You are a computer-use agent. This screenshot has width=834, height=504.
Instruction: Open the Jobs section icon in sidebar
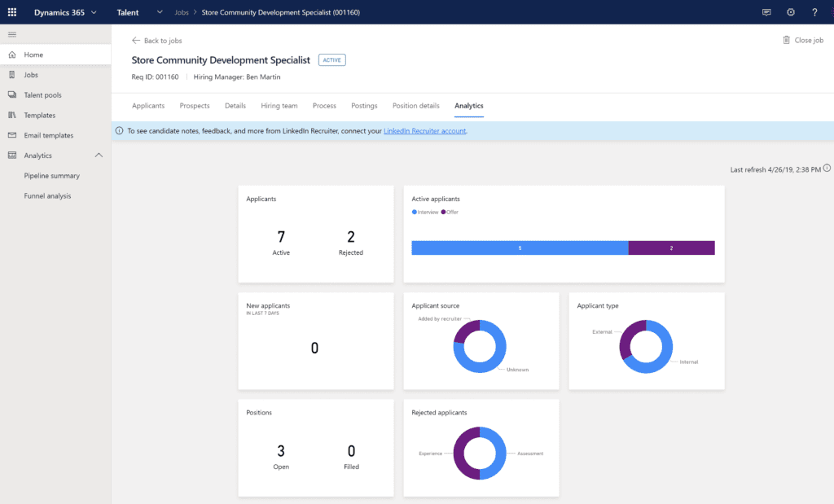(11, 74)
